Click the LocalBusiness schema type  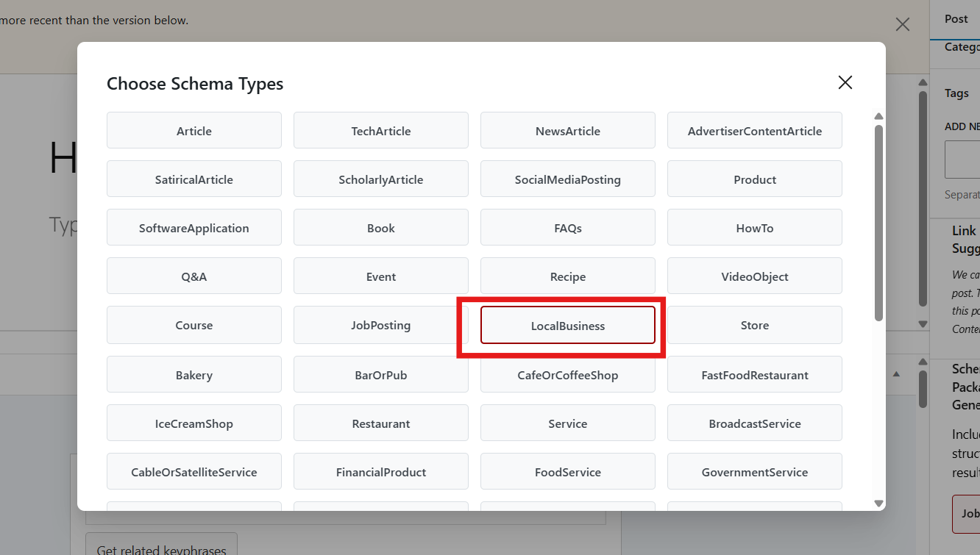coord(568,325)
